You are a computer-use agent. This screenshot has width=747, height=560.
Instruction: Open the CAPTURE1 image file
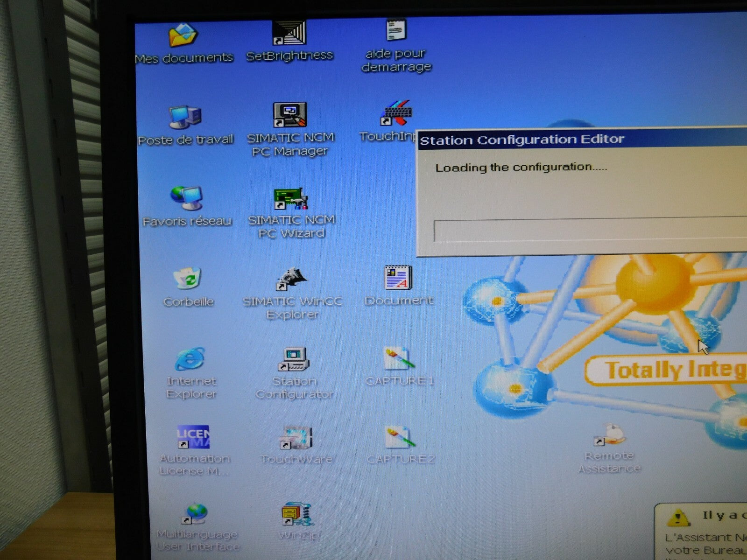[399, 358]
